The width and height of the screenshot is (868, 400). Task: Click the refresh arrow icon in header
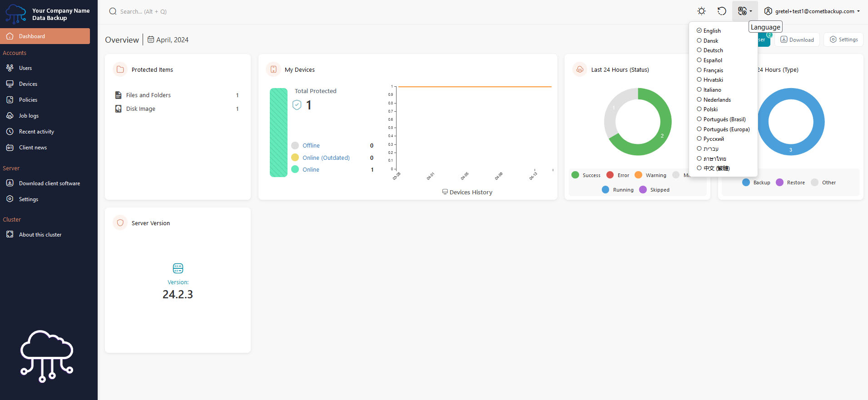[x=722, y=11]
